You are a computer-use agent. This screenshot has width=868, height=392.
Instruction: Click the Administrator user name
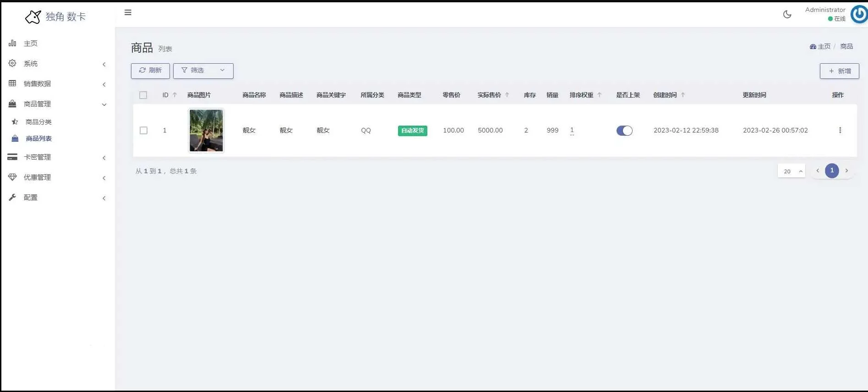pyautogui.click(x=825, y=10)
